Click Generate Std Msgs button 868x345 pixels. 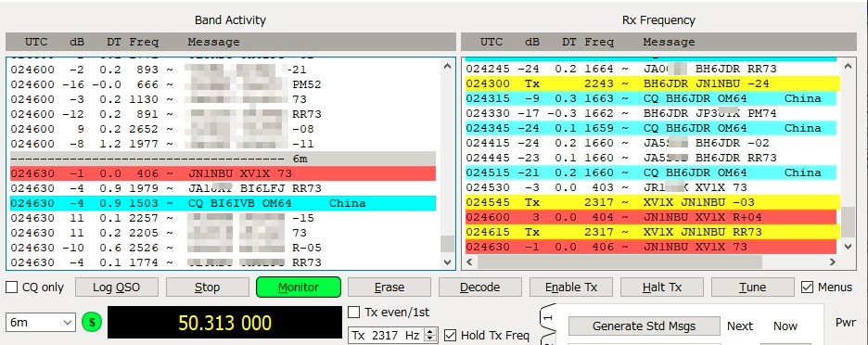pyautogui.click(x=645, y=326)
